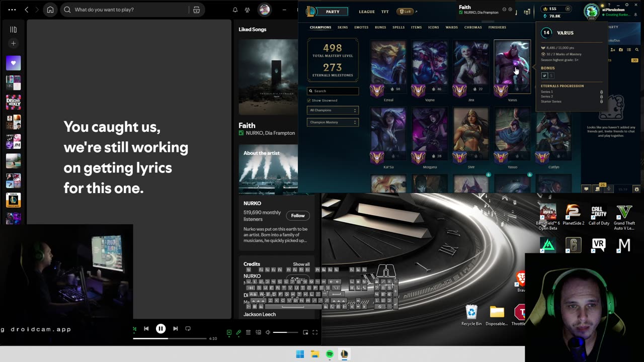Viewport: 644px width, 362px height.
Task: Go to previous track in Spotify
Action: pos(146,329)
